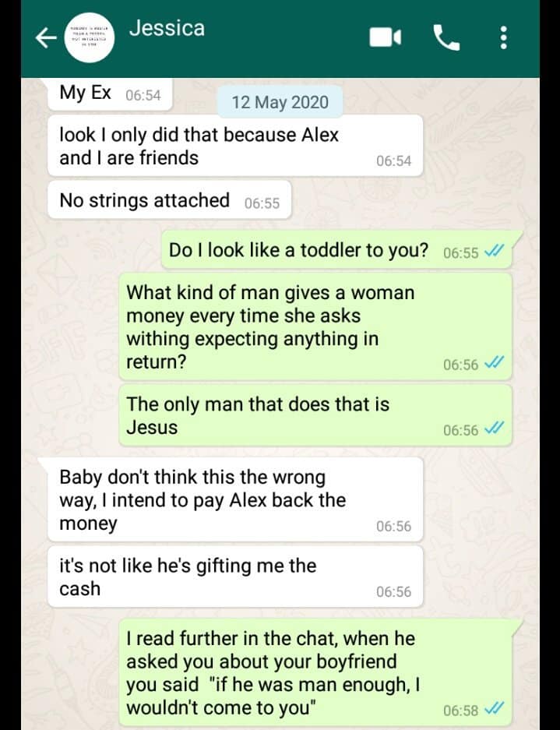Tap read ticks on toddler message

click(494, 252)
